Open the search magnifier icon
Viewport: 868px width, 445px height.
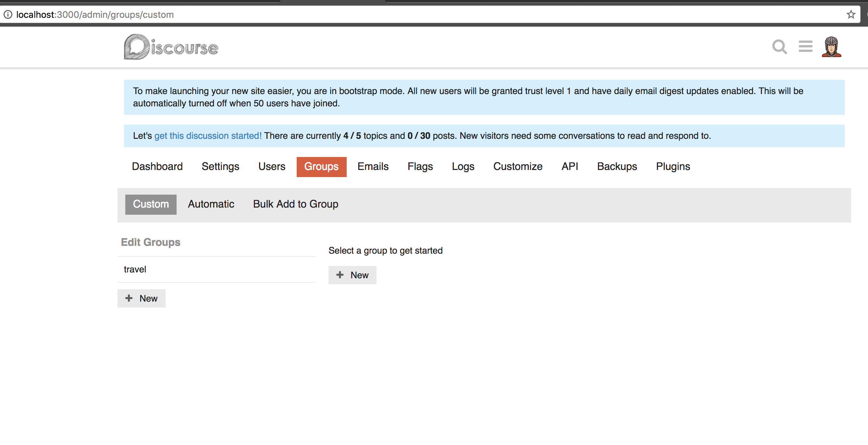[x=779, y=46]
